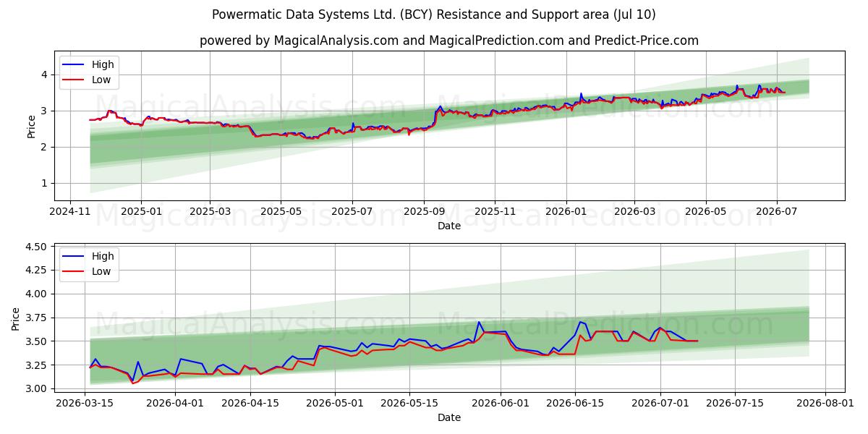Click the '2026-06-15' x-axis label
Viewport: 868px width, 434px height.
(575, 404)
